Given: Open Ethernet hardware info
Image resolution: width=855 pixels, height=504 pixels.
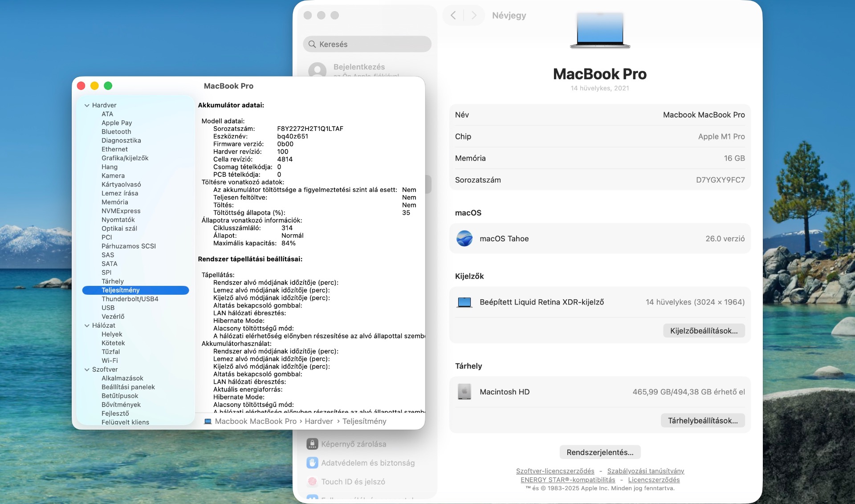Looking at the screenshot, I should tap(114, 150).
